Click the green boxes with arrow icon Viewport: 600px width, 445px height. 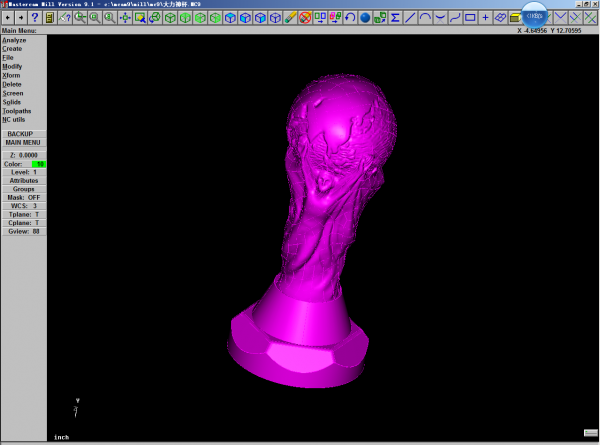point(380,18)
